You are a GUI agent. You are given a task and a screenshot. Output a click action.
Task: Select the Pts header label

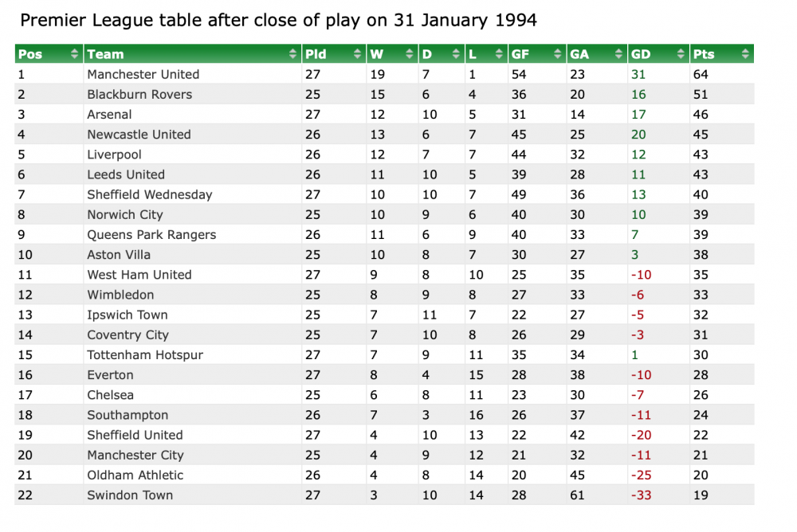click(x=704, y=54)
